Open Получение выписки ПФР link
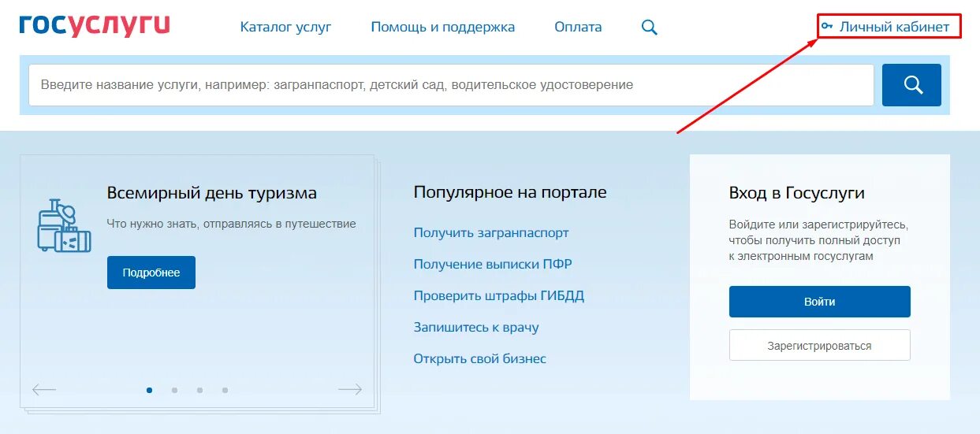Screen dimensions: 980x434 [x=493, y=265]
